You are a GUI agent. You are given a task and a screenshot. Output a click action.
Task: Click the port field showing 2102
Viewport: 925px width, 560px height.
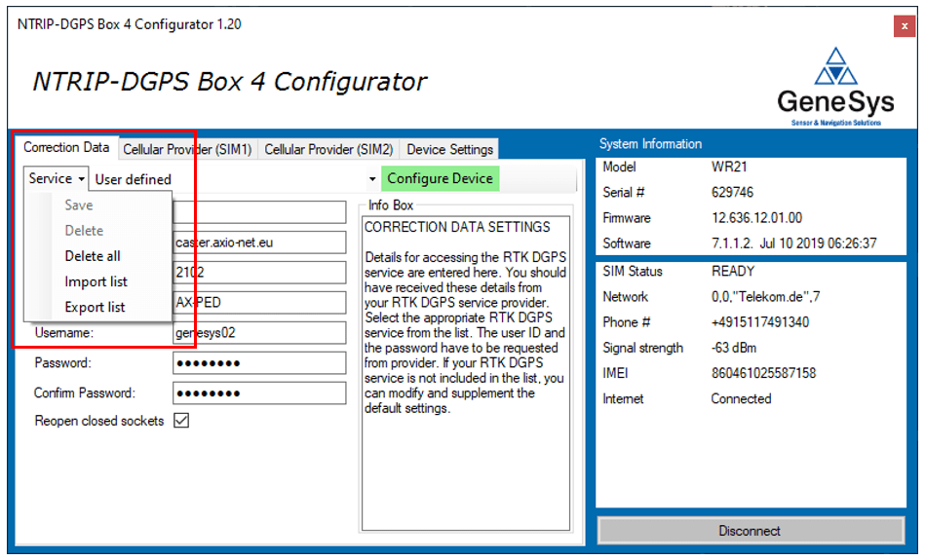point(259,273)
